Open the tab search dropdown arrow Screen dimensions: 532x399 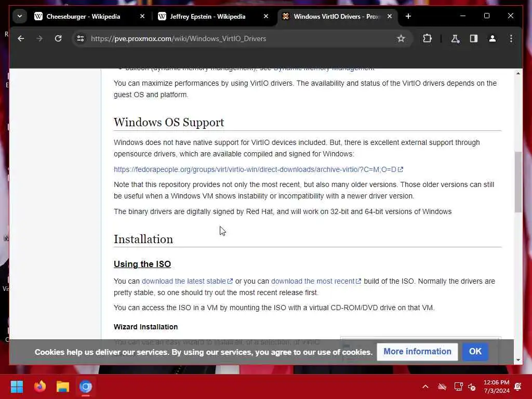(20, 16)
